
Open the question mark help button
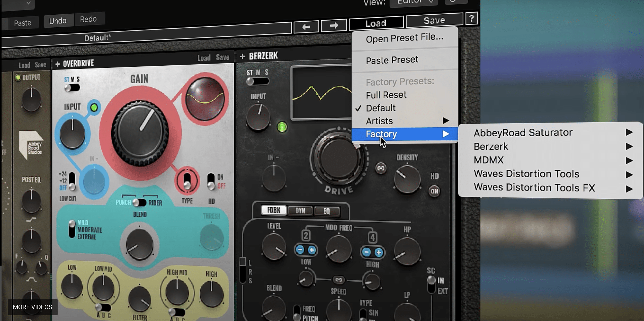pyautogui.click(x=471, y=19)
